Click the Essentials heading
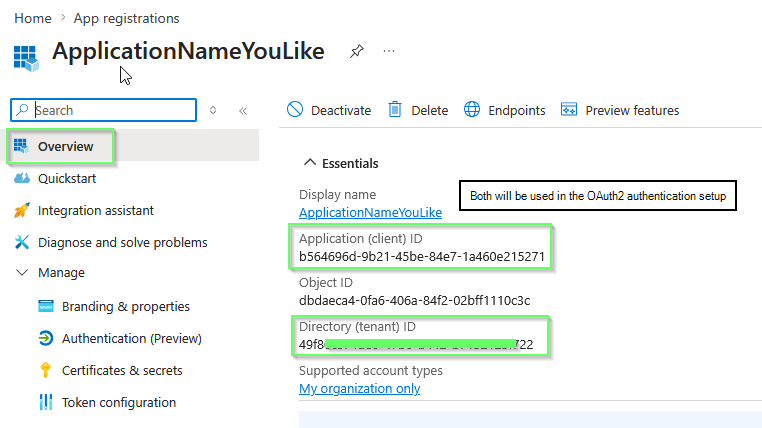762x428 pixels. tap(350, 163)
